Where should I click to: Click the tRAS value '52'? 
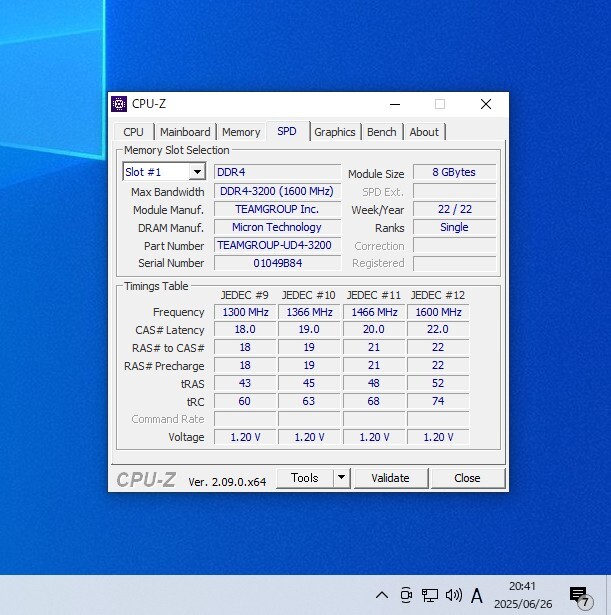tap(438, 383)
